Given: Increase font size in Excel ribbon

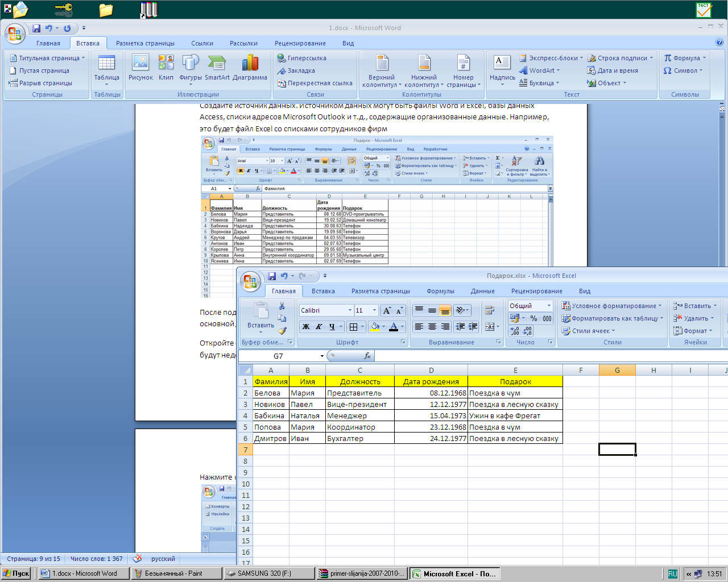Looking at the screenshot, I should tap(387, 310).
